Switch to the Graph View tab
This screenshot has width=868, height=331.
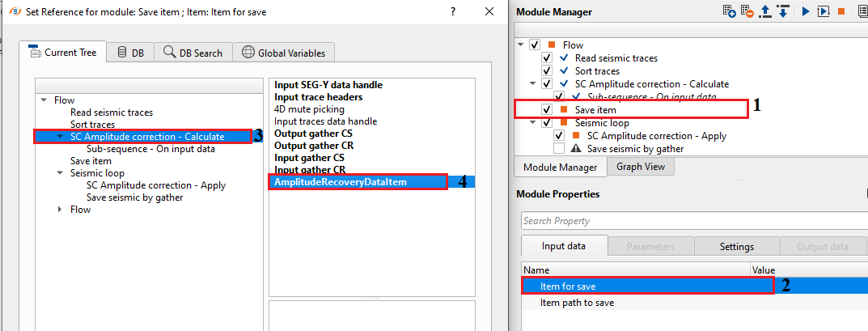[x=640, y=167]
